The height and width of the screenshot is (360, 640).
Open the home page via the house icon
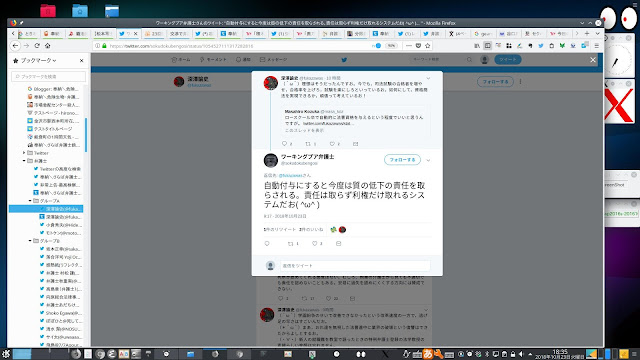click(x=47, y=46)
